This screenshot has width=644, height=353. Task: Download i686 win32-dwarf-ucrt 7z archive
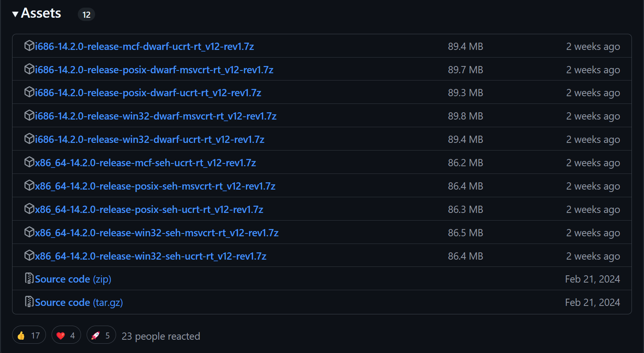[150, 140]
